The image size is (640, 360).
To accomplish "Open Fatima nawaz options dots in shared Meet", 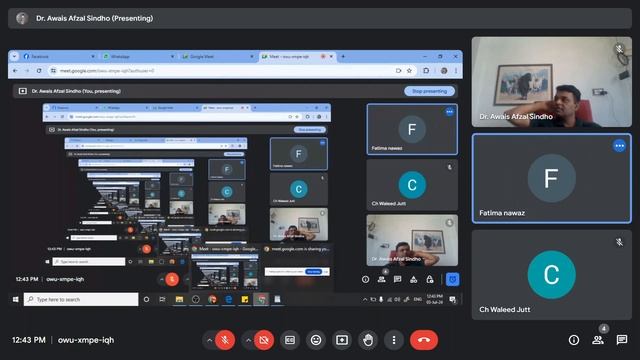I will tap(449, 111).
